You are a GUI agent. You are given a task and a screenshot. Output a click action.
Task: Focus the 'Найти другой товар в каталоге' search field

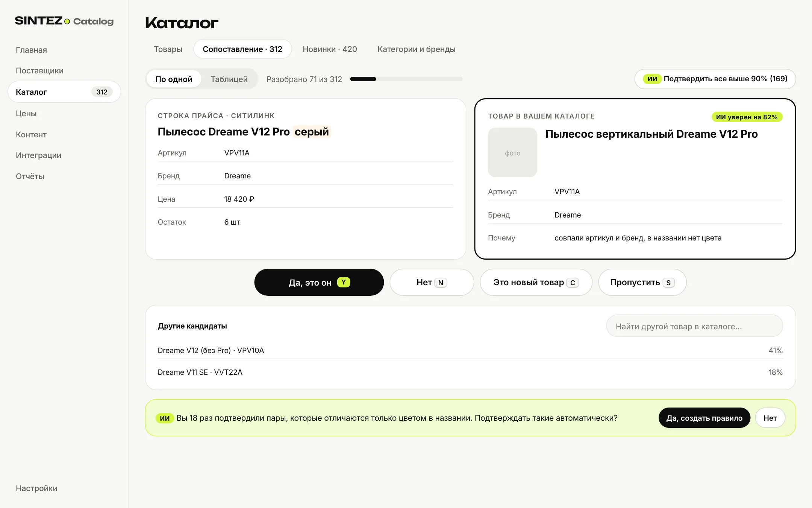point(694,326)
